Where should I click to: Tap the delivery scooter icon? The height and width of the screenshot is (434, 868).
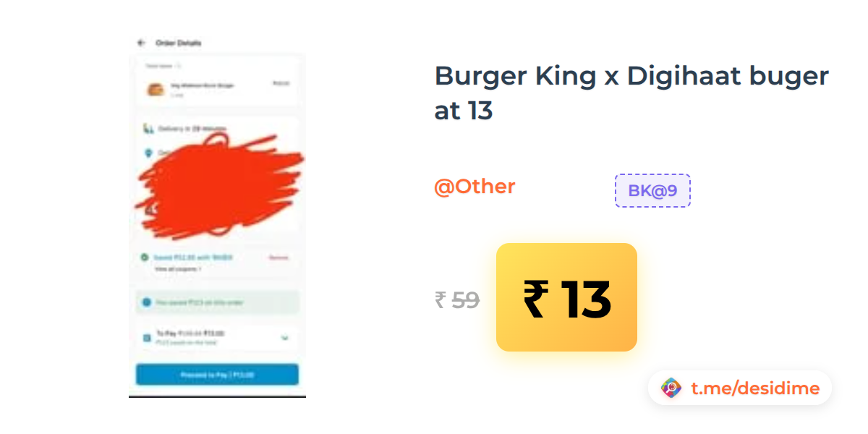148,129
